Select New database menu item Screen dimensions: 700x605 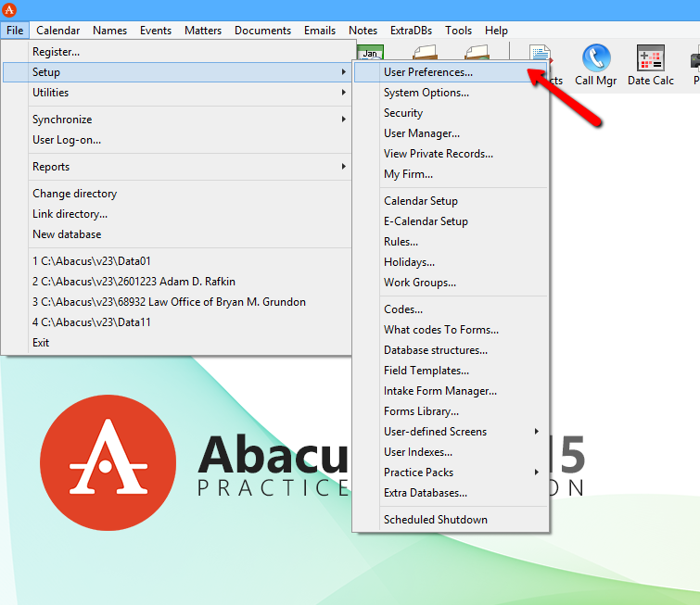point(177,234)
